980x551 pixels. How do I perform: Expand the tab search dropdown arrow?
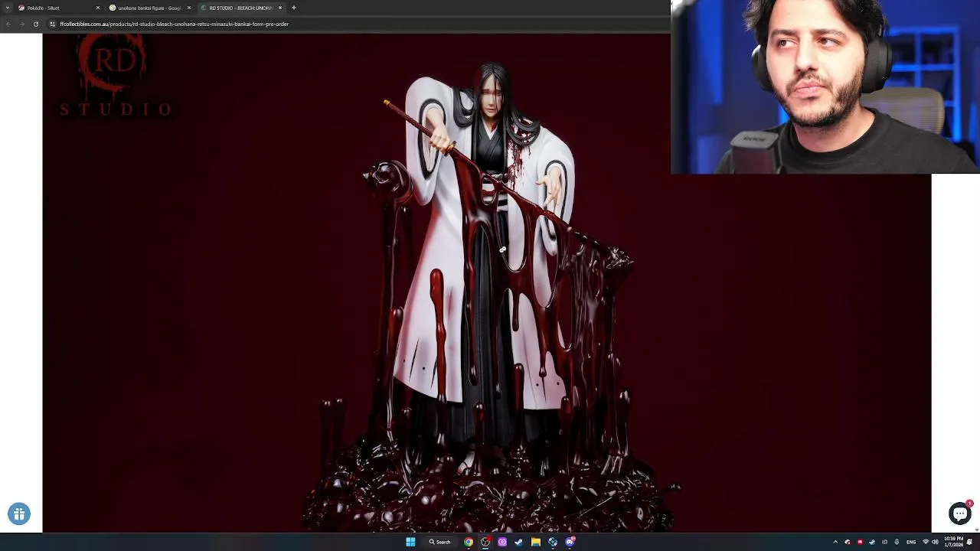click(x=7, y=8)
